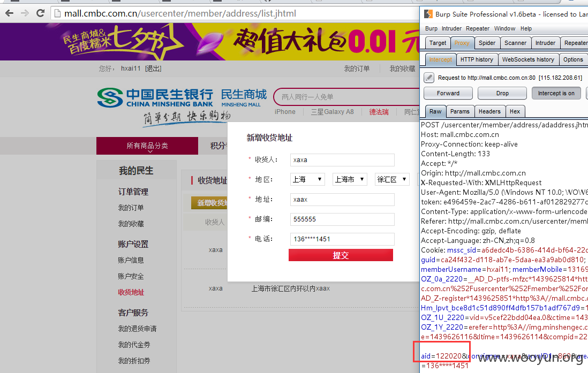Open 我的退货申请 in the sidebar

137,329
